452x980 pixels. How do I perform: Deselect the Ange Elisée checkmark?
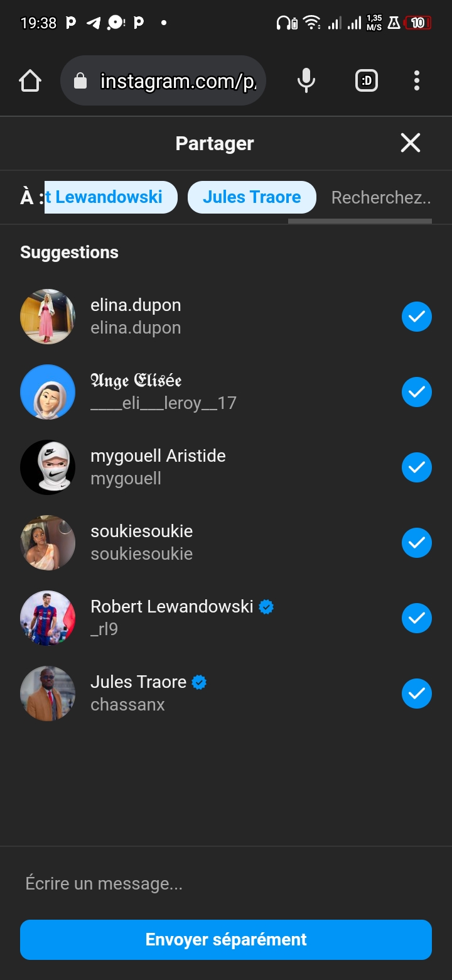tap(417, 392)
